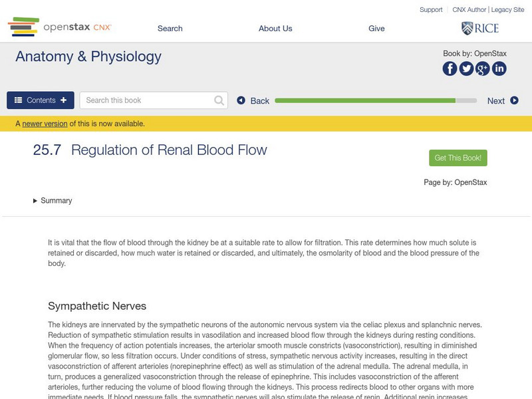The height and width of the screenshot is (399, 532).
Task: Click the Back circular arrow icon
Action: coord(240,100)
